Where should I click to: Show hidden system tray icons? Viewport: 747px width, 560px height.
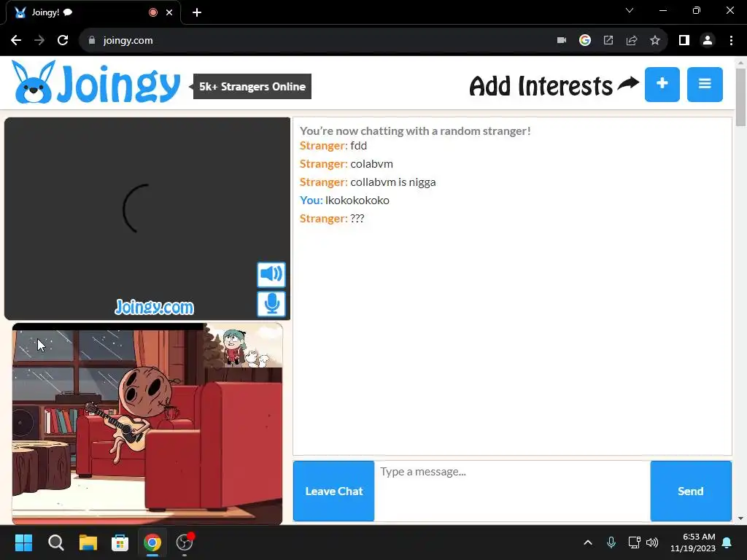click(588, 542)
